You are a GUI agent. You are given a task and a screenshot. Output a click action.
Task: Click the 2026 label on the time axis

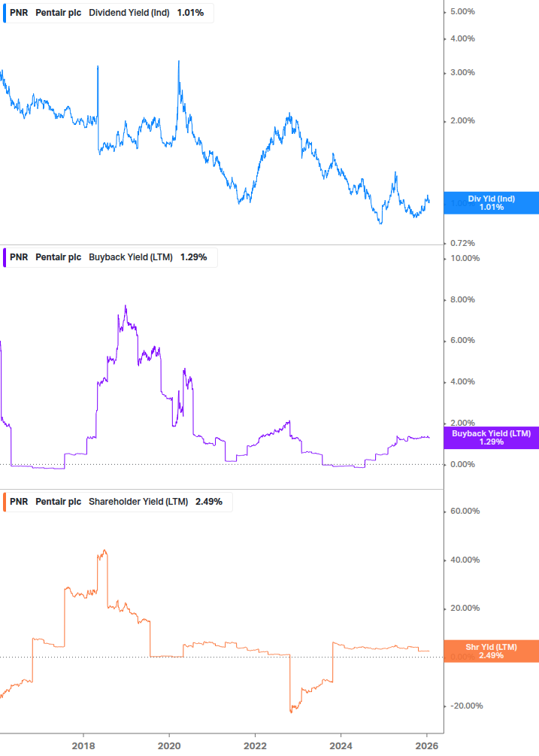click(426, 746)
